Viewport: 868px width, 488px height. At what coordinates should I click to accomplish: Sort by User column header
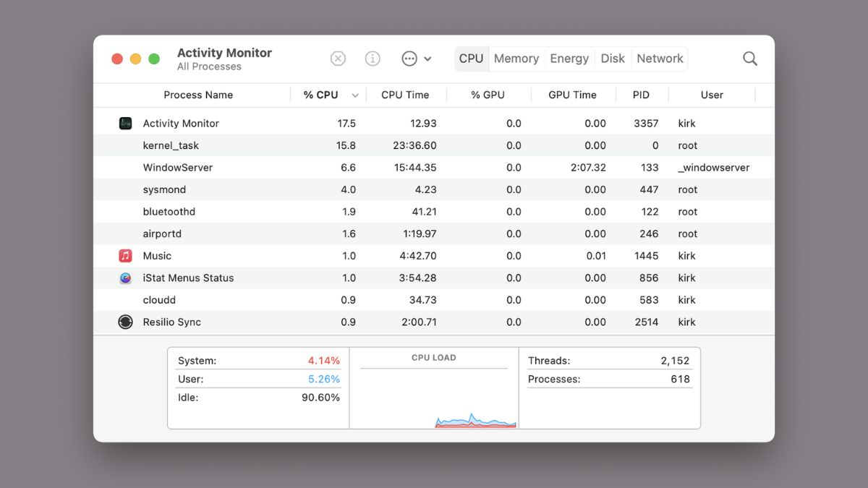point(712,95)
